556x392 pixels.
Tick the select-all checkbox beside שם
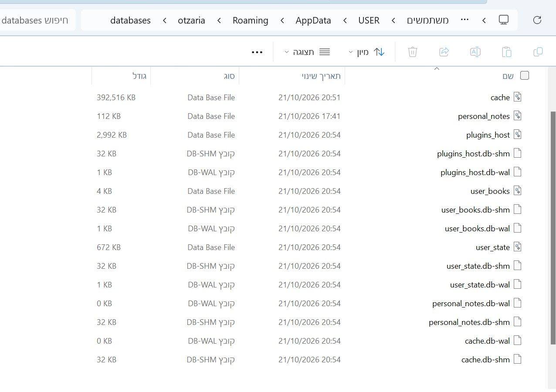click(525, 75)
